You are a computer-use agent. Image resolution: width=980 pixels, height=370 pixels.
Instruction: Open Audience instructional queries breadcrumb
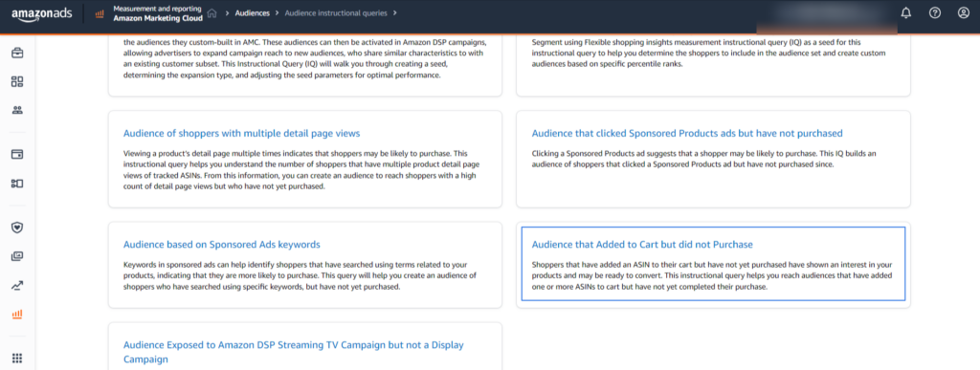pyautogui.click(x=336, y=13)
